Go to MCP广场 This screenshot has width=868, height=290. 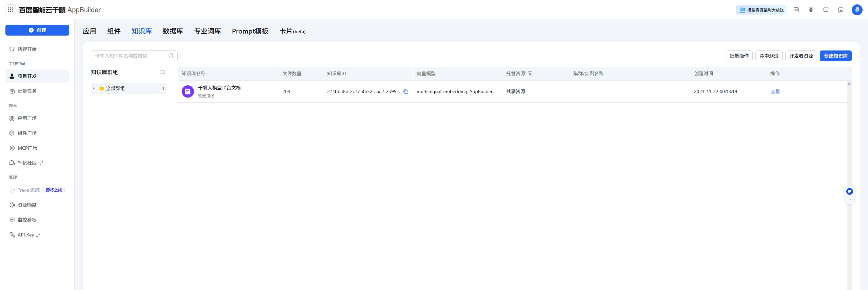(x=37, y=148)
